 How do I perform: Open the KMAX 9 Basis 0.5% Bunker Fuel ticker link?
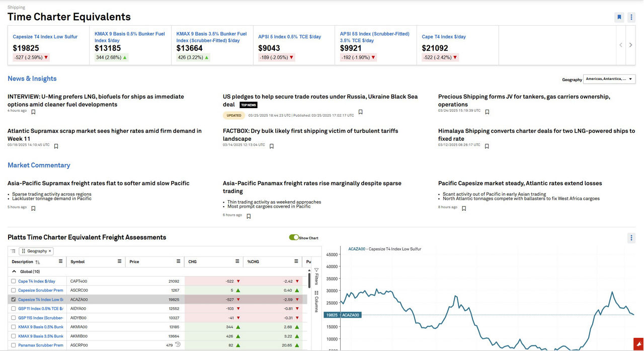(x=130, y=37)
